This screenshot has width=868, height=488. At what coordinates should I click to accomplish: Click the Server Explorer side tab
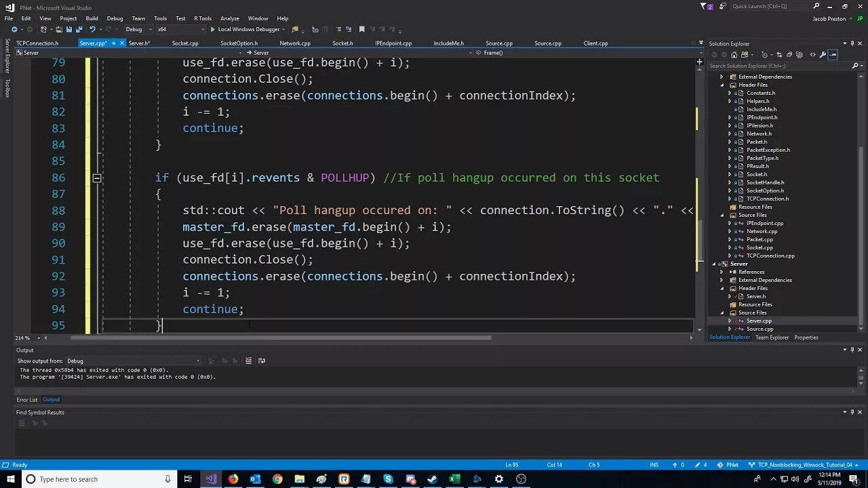7,56
